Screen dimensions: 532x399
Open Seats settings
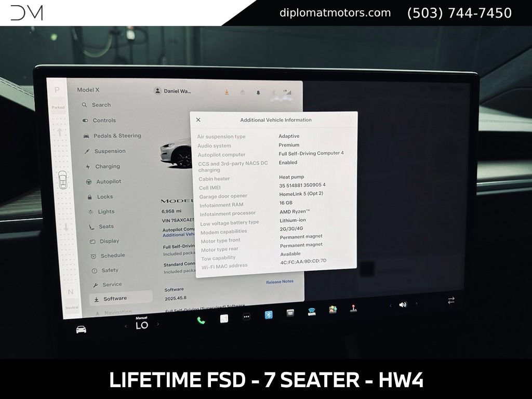[101, 227]
